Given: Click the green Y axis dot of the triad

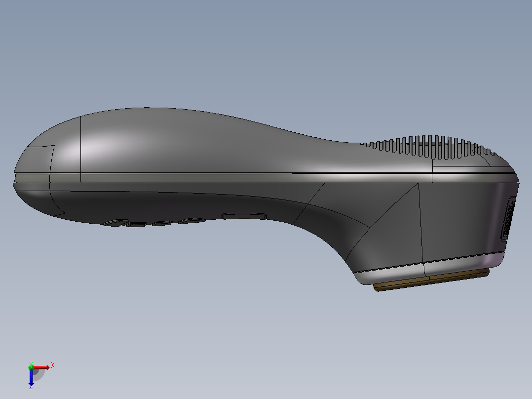Looking at the screenshot, I should click(x=31, y=366).
